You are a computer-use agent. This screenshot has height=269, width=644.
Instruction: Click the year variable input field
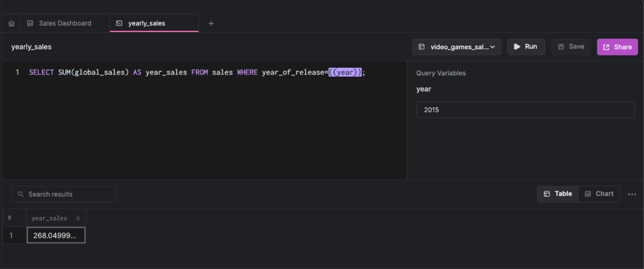[x=525, y=110]
